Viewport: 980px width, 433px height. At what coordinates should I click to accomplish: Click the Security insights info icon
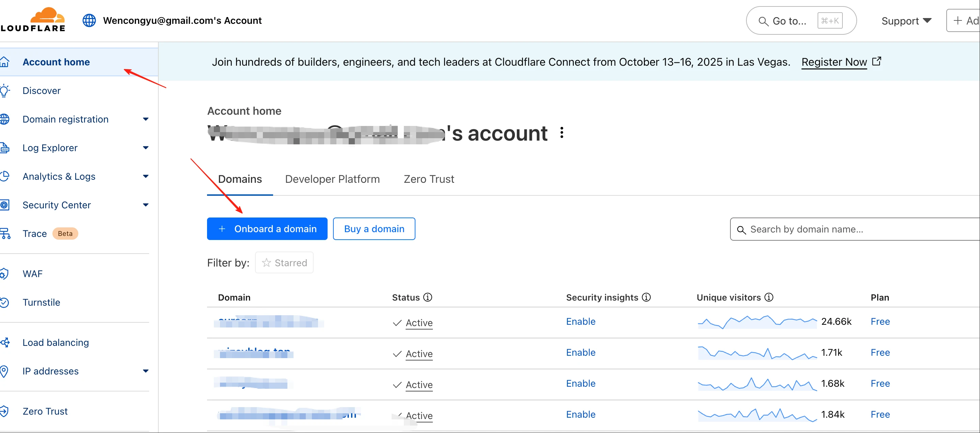click(646, 297)
